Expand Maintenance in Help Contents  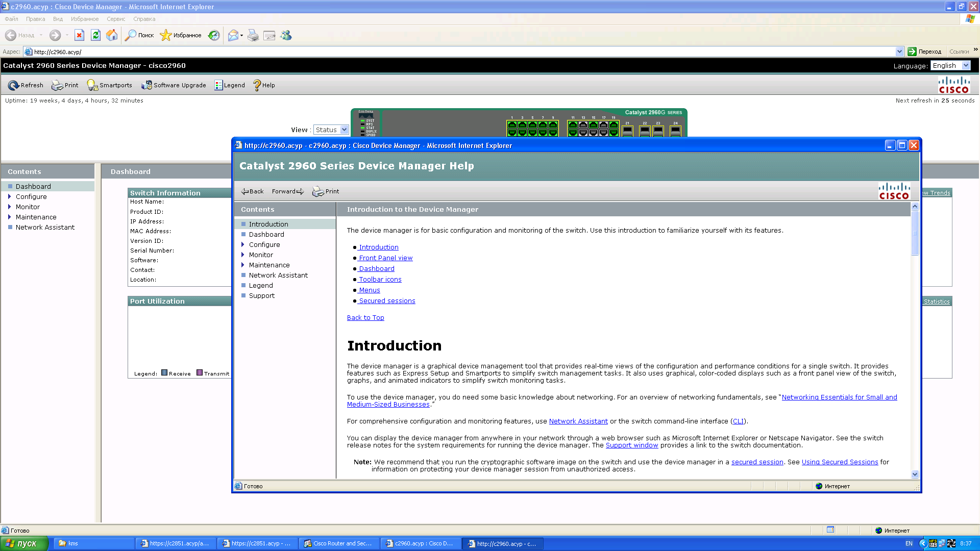click(x=243, y=265)
